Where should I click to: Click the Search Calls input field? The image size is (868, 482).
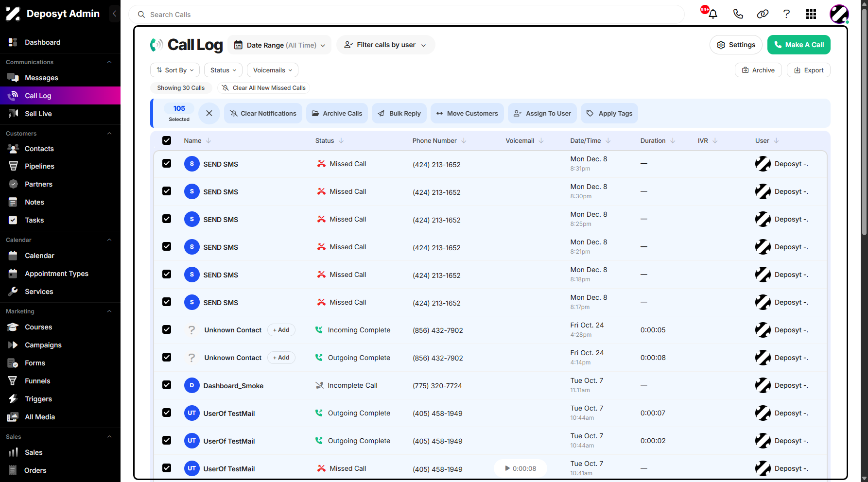[x=407, y=15]
